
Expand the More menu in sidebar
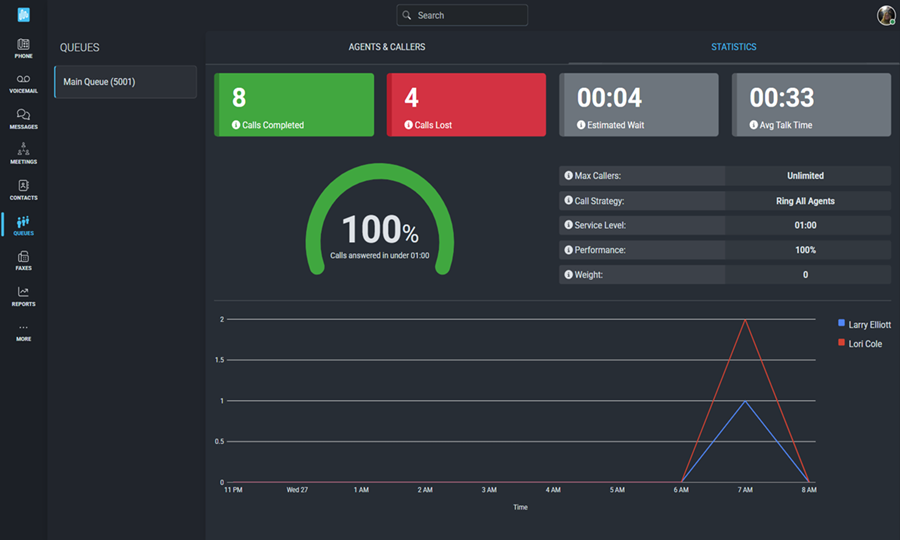23,332
